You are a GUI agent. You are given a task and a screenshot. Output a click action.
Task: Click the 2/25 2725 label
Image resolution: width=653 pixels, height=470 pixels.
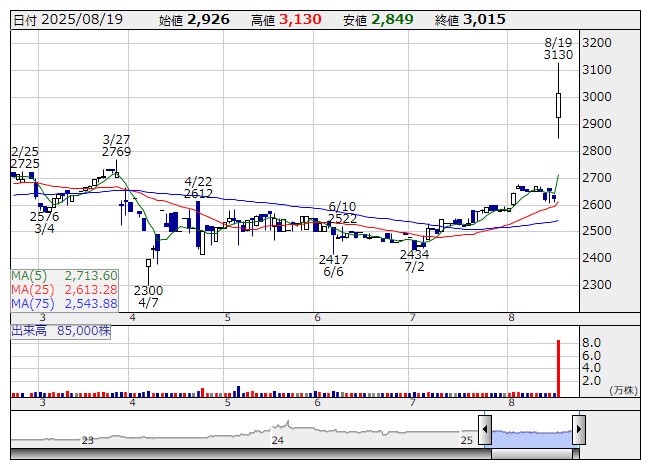[25, 157]
